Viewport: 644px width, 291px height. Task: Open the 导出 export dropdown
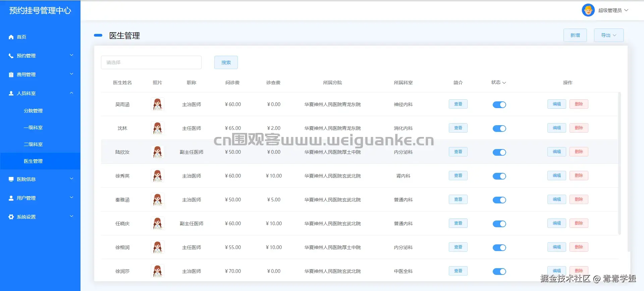point(609,35)
